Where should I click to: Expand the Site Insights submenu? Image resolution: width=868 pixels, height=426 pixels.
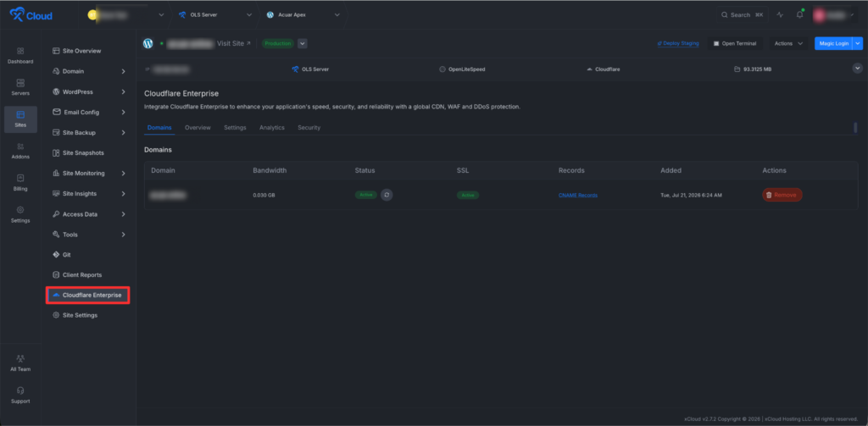[x=88, y=194]
